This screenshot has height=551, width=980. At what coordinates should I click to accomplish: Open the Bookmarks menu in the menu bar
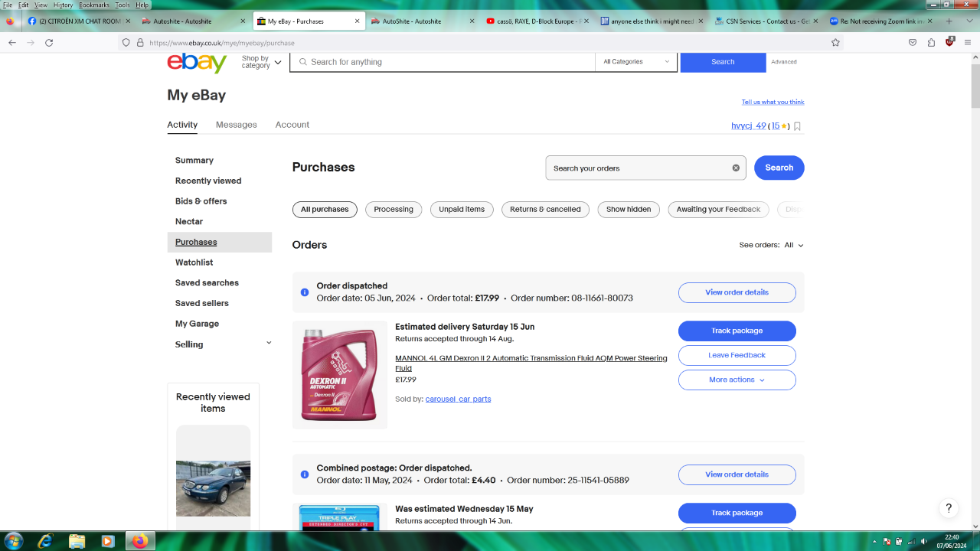coord(94,5)
